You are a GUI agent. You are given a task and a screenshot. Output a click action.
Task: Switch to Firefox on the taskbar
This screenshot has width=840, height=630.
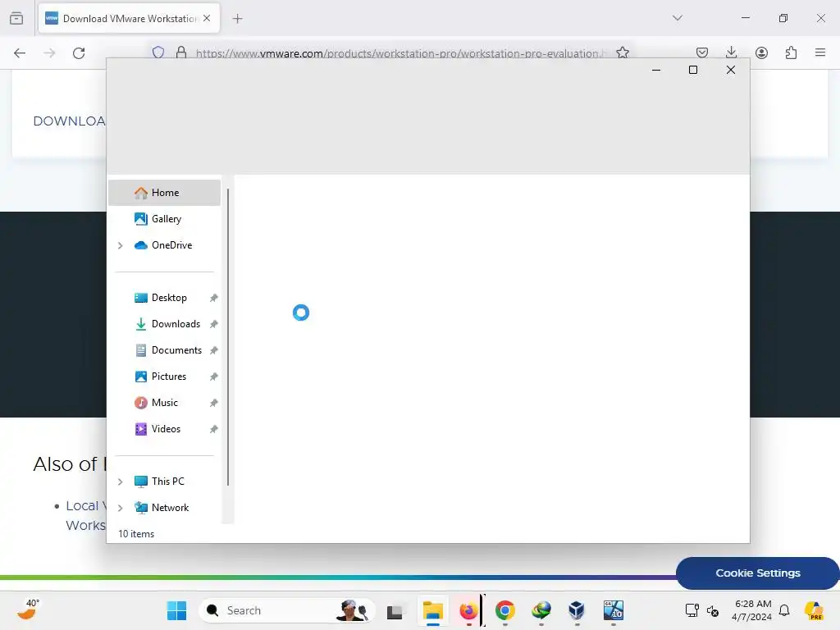pyautogui.click(x=468, y=610)
